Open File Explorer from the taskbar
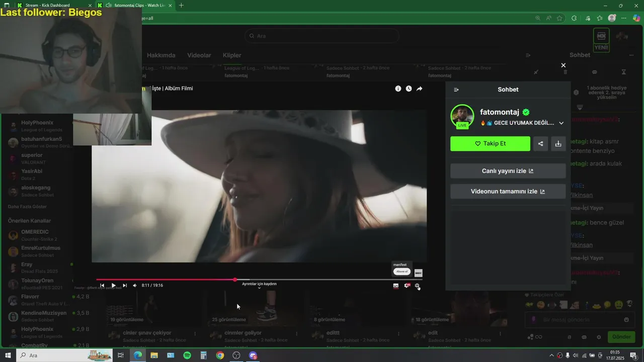 [154, 355]
